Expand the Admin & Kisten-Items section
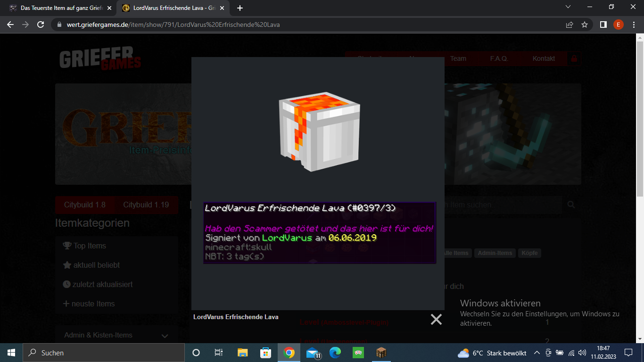The width and height of the screenshot is (644, 362). [x=116, y=335]
